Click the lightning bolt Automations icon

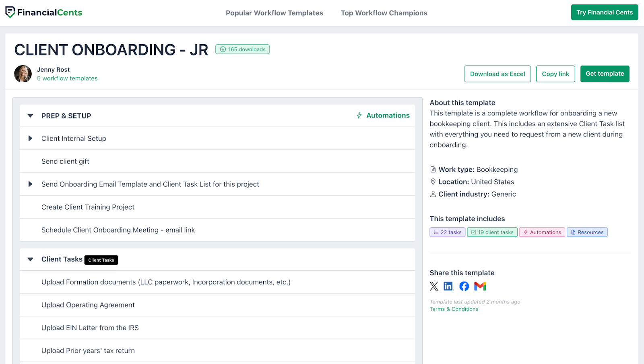[x=359, y=115]
